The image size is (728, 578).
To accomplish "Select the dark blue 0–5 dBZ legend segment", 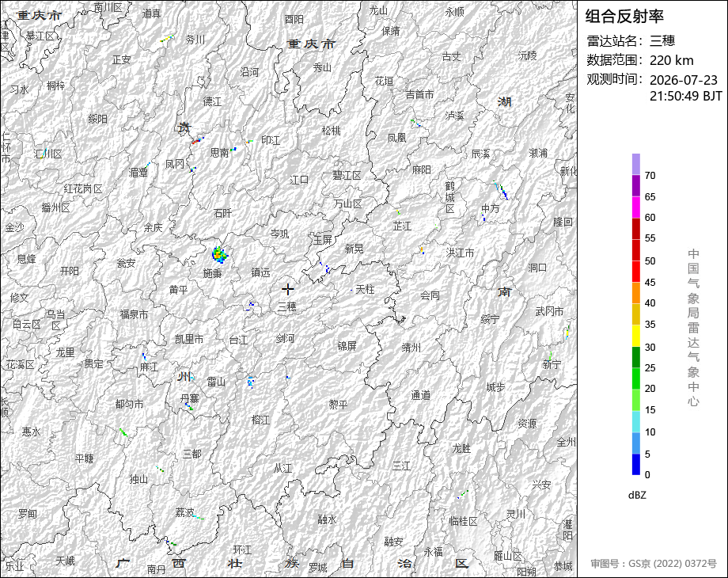I will [x=636, y=464].
